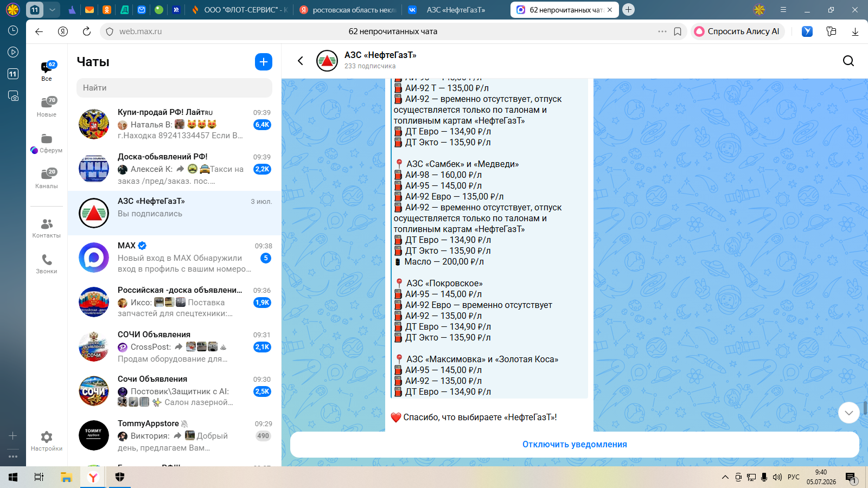
Task: Open the Звонки section
Action: point(47,264)
